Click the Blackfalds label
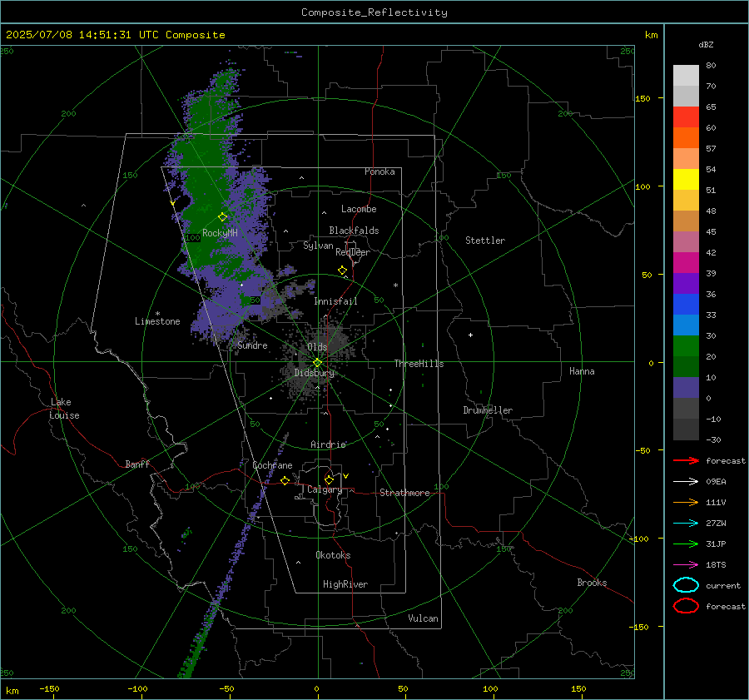 click(354, 231)
